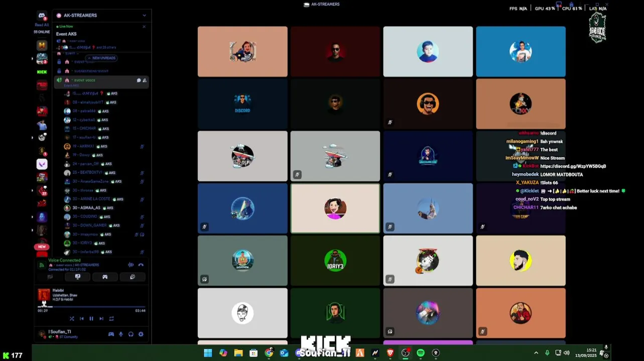Select user 12 - cyberkali in voice list

click(105, 120)
